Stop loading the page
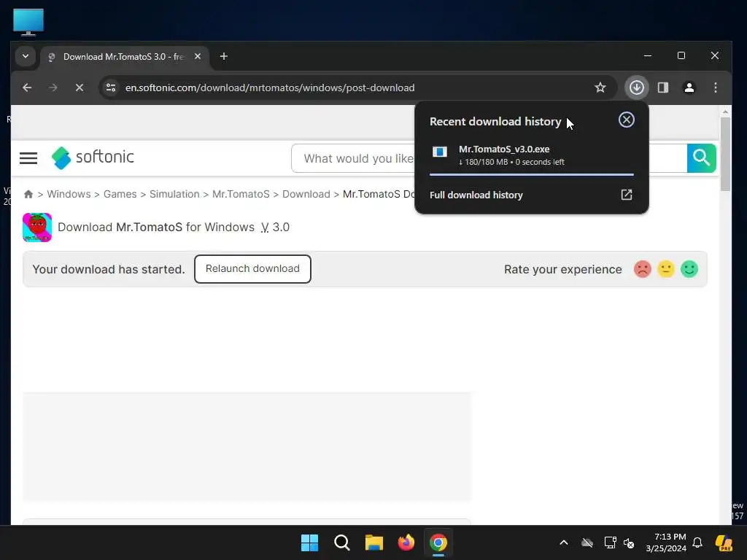The height and width of the screenshot is (560, 747). 80,87
